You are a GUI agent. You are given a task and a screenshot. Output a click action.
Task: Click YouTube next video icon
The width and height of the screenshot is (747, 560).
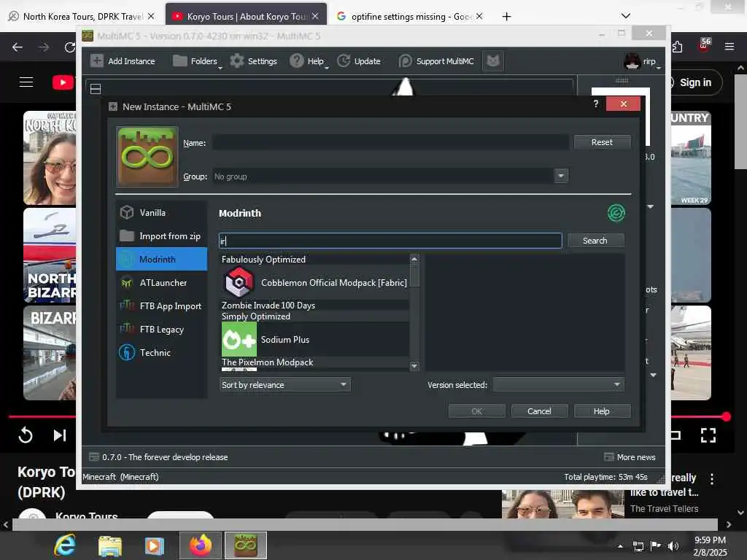[60, 435]
